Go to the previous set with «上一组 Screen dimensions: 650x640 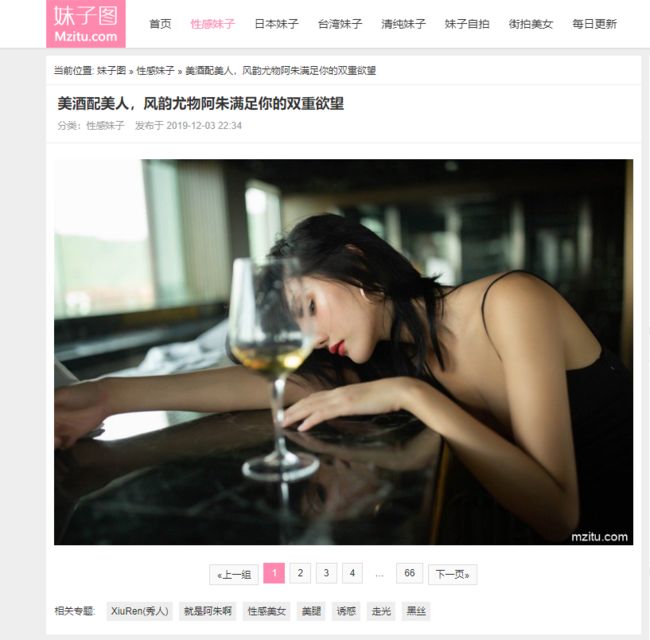click(x=234, y=575)
